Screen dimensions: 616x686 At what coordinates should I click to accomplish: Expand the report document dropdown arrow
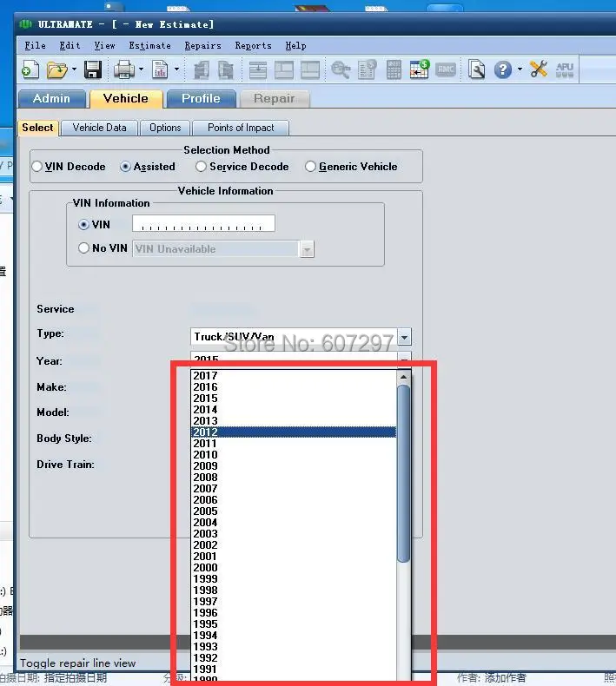176,69
